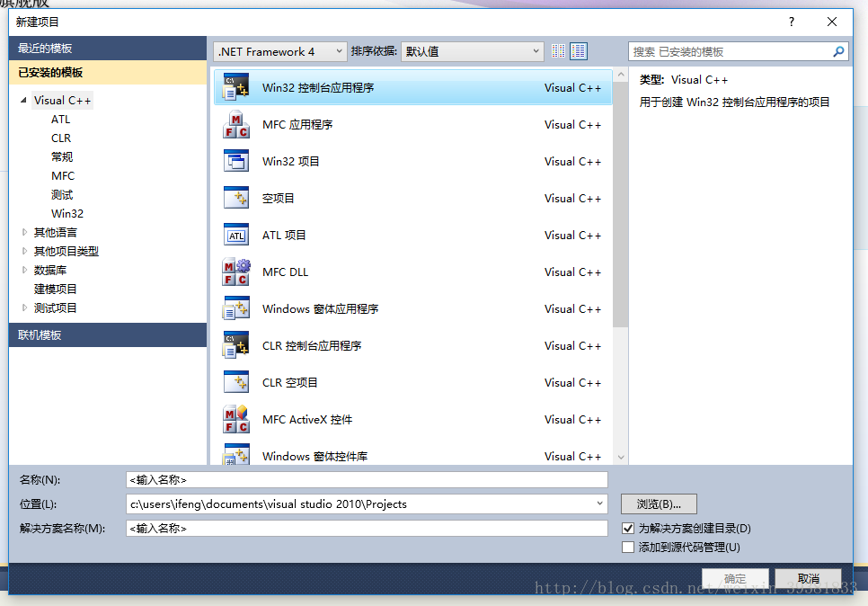Click the search magnifier icon

click(x=838, y=51)
